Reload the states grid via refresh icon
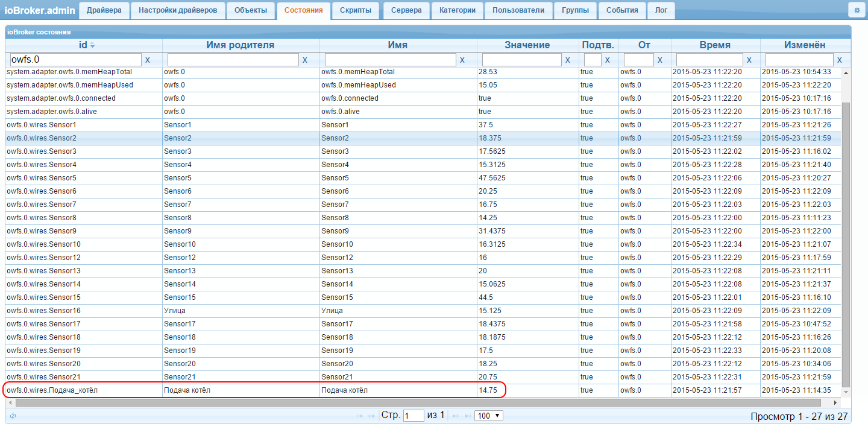 (13, 416)
